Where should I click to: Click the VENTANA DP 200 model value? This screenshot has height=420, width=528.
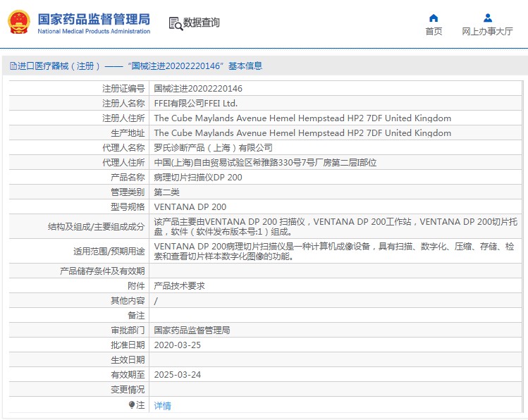tap(190, 207)
